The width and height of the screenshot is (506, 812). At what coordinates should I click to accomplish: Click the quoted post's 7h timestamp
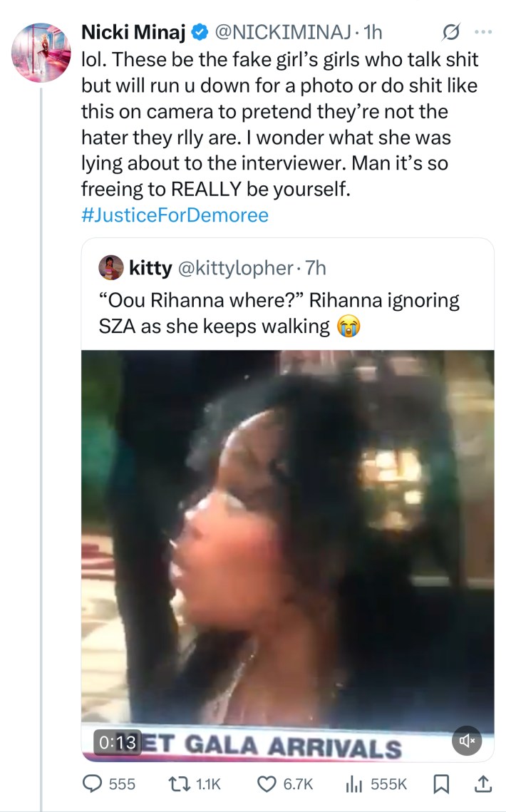(x=314, y=268)
